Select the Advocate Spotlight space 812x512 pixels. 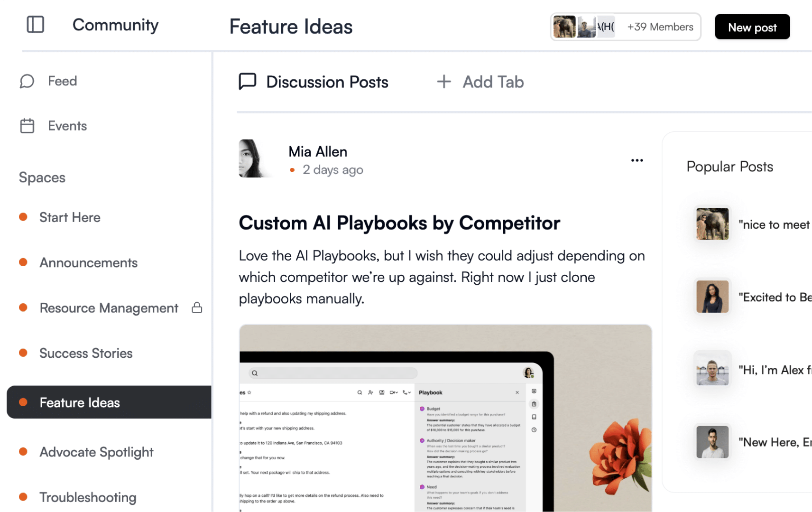(x=96, y=452)
